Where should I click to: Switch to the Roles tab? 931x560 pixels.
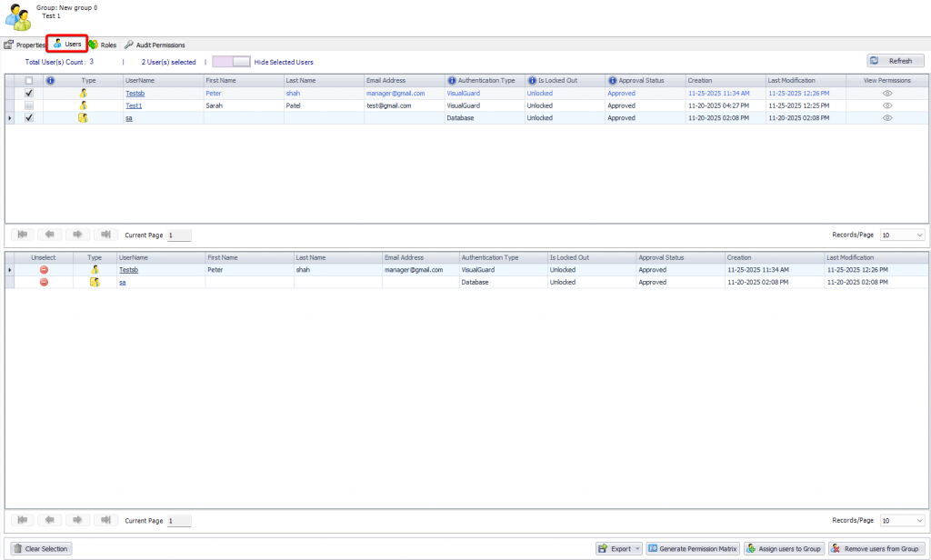[x=103, y=45]
